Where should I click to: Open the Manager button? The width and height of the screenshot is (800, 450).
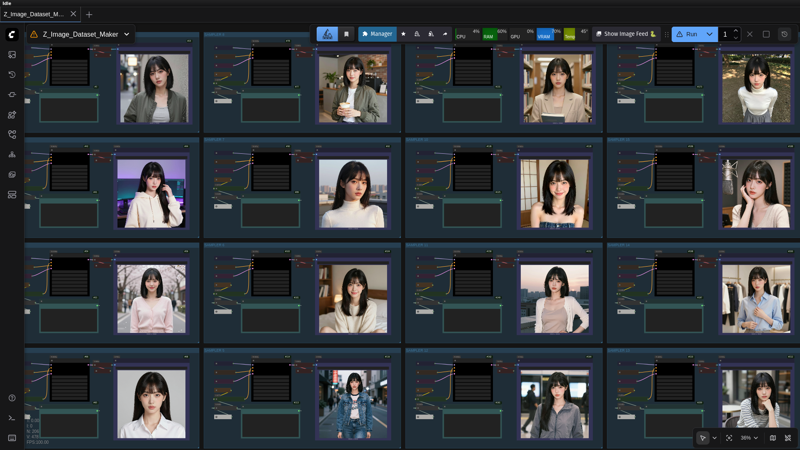(377, 34)
